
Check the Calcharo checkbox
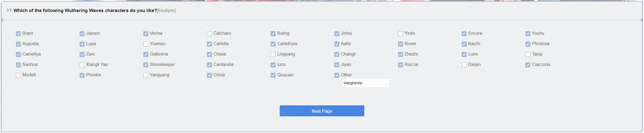209,34
